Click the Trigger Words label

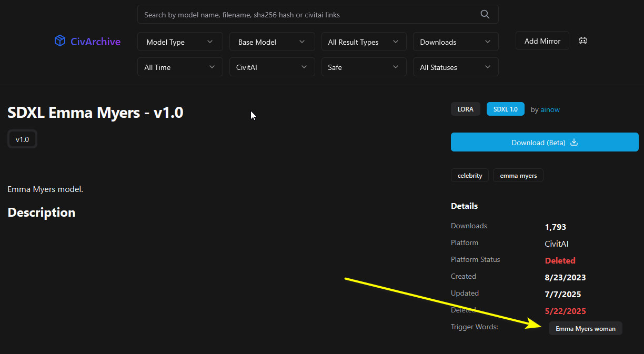pos(475,327)
